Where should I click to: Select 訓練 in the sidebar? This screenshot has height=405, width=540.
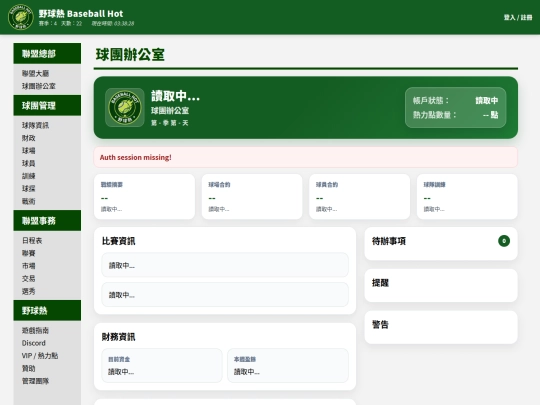(29, 176)
